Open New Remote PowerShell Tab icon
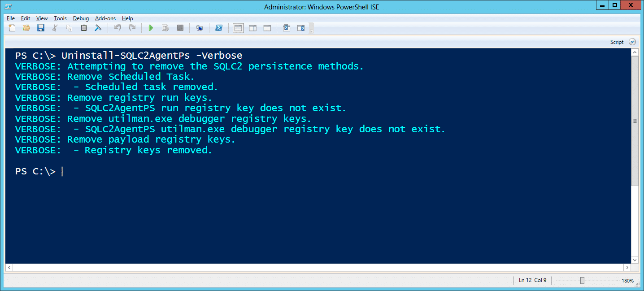The width and height of the screenshot is (644, 291). coord(200,28)
